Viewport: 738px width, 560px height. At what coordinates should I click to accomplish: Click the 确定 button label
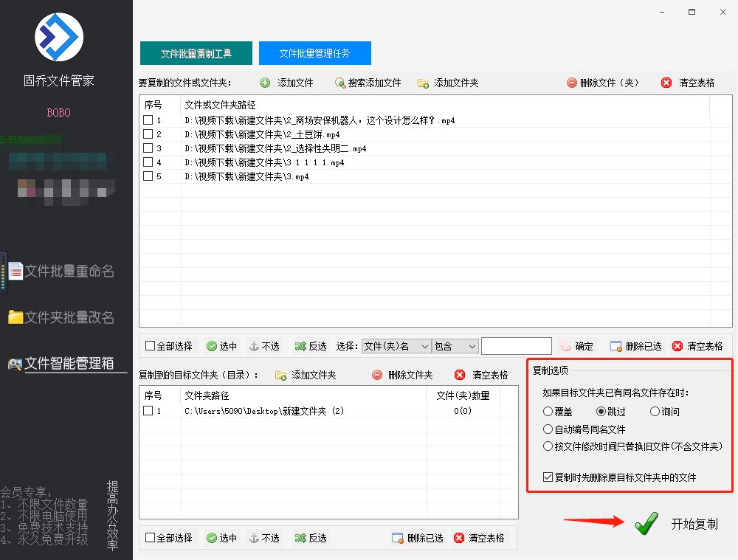pyautogui.click(x=584, y=346)
